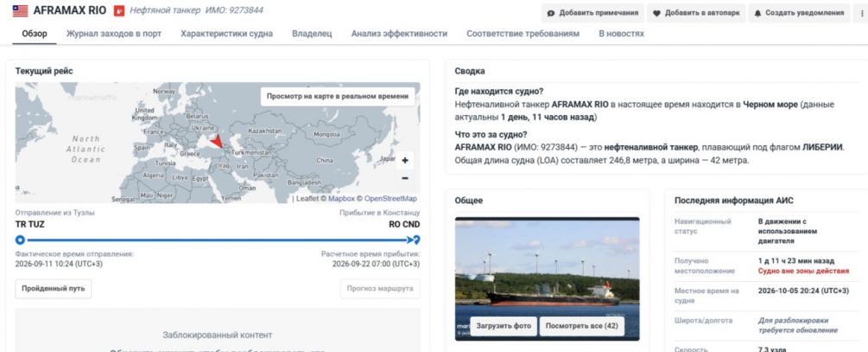Click the arrival pin on route bar
This screenshot has width=868, height=352.
click(x=416, y=240)
